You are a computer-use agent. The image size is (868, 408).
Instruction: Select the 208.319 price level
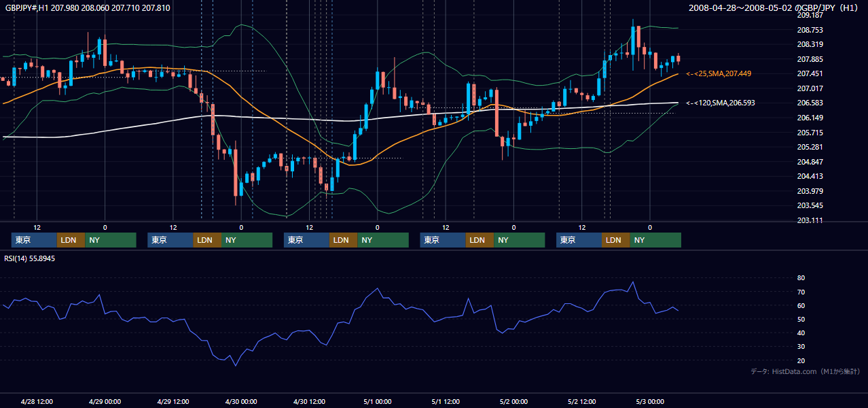810,44
